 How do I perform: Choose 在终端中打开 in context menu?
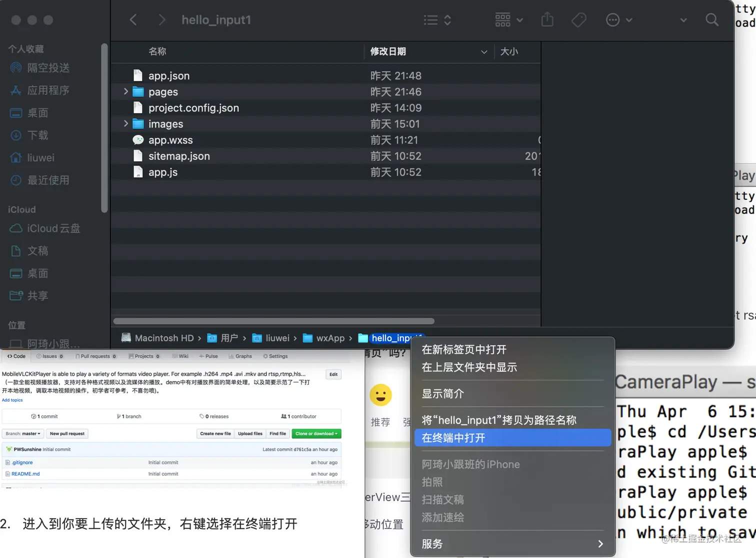click(x=513, y=438)
